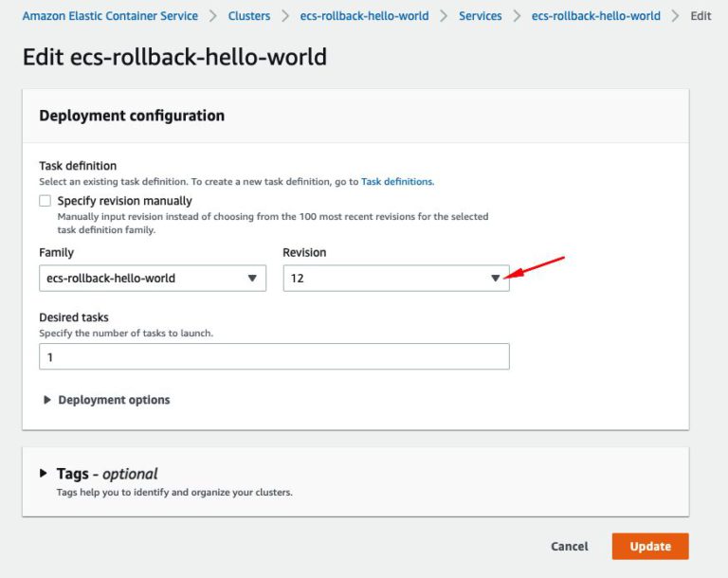
Task: Focus the Desired tasks input field
Action: click(274, 356)
